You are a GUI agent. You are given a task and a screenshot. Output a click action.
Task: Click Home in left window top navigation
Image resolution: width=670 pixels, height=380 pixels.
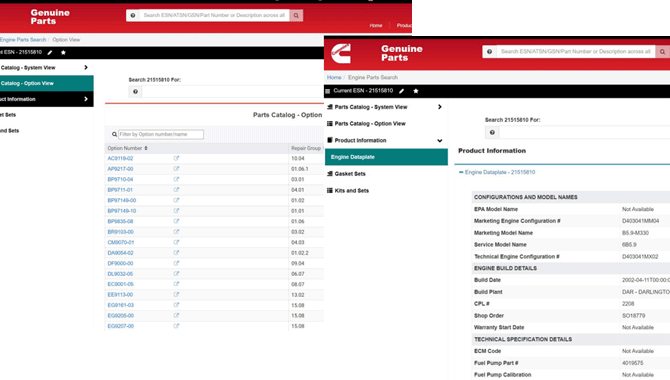[x=376, y=26]
